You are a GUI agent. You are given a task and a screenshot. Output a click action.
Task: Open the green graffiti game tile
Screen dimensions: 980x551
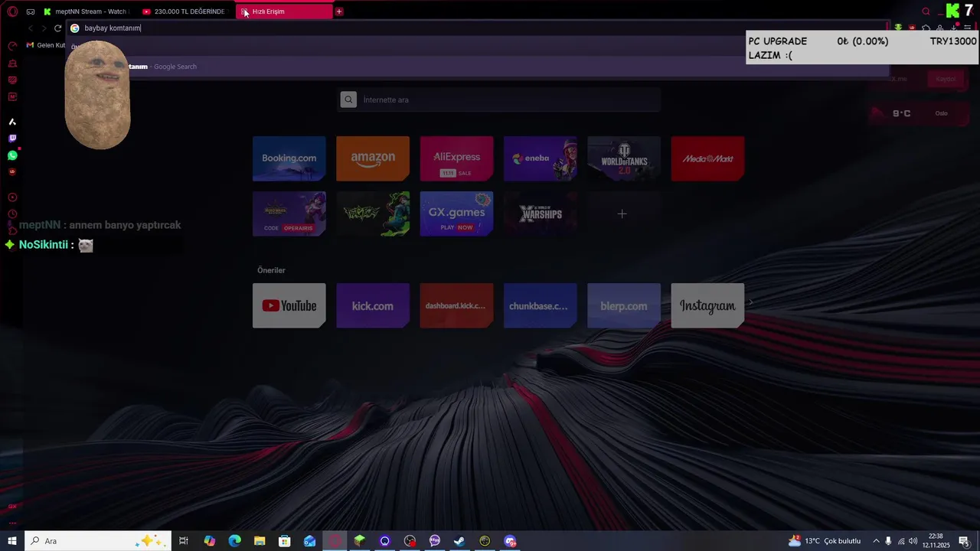pyautogui.click(x=373, y=214)
